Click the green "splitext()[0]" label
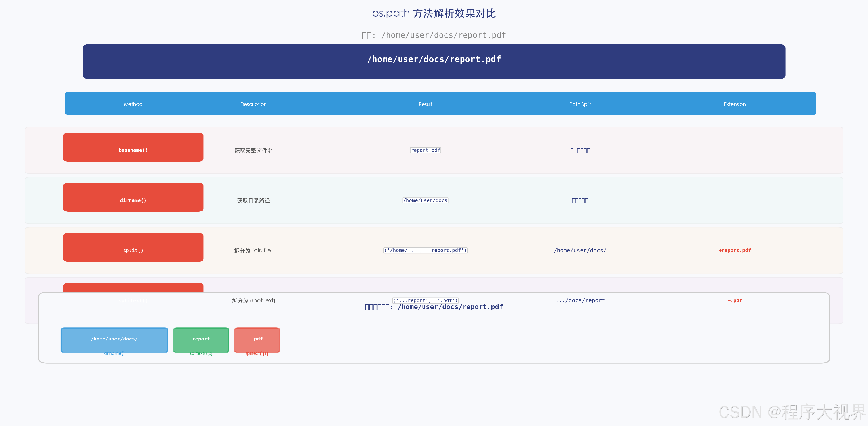Screen dimensions: 868x426 pyautogui.click(x=201, y=353)
